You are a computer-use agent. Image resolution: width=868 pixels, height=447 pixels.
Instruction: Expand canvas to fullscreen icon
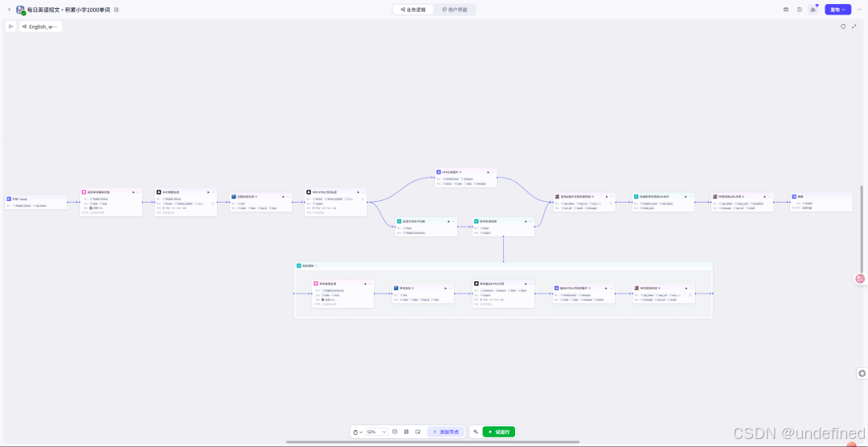(854, 27)
